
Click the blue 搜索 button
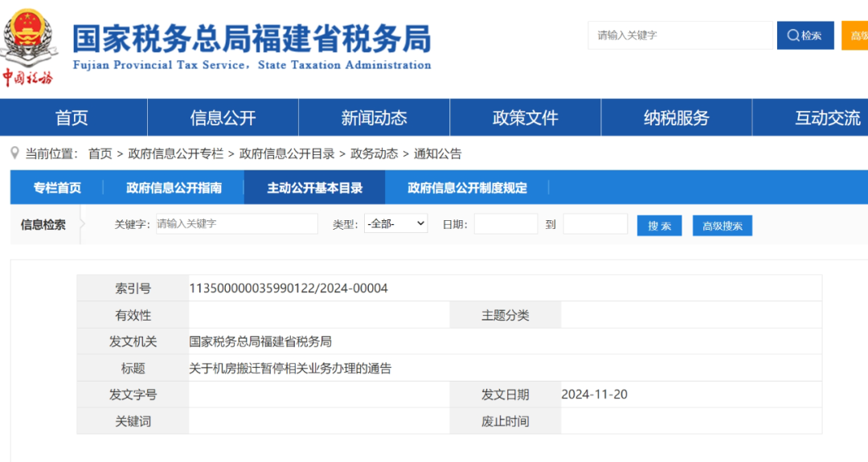pos(659,226)
